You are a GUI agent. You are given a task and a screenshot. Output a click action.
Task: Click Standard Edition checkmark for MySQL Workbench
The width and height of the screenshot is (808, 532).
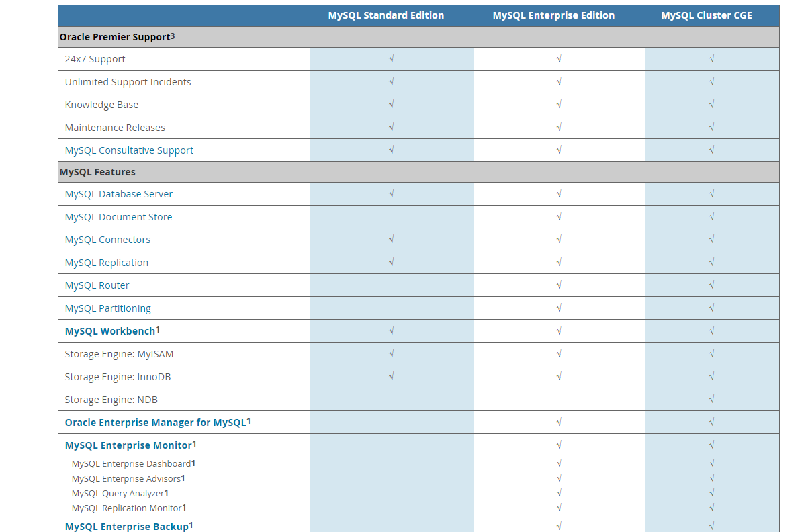(392, 331)
